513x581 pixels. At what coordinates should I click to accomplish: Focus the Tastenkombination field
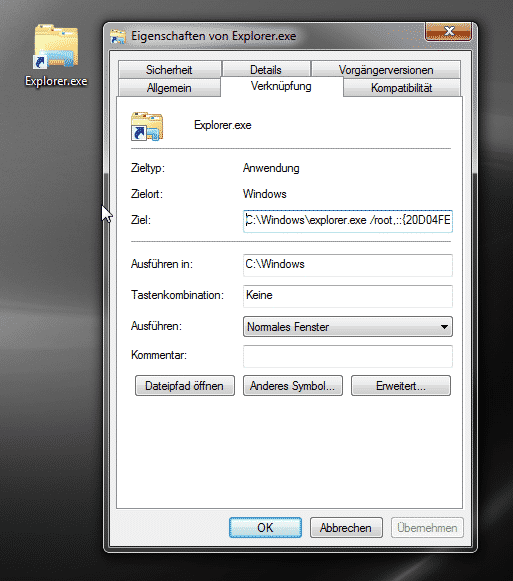(x=348, y=296)
